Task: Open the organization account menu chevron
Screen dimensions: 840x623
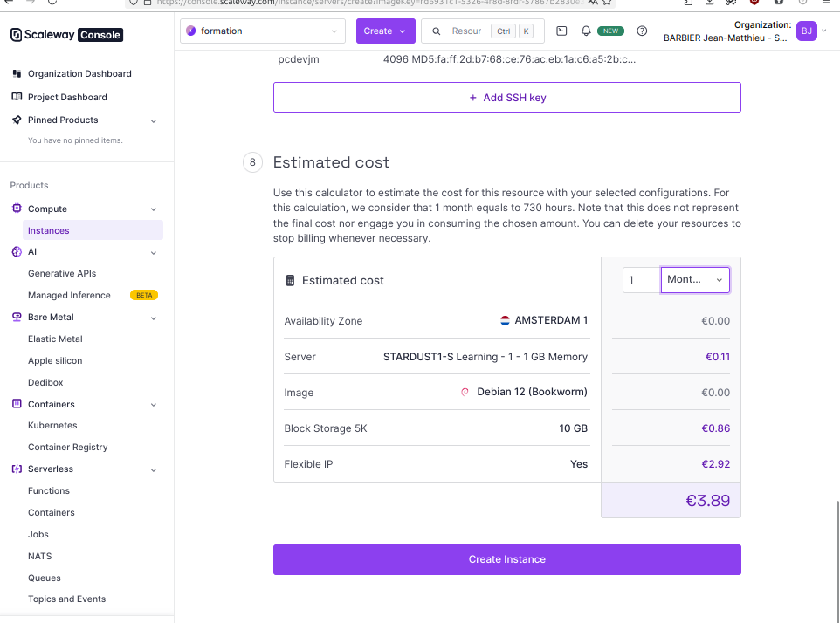Action: [x=824, y=31]
